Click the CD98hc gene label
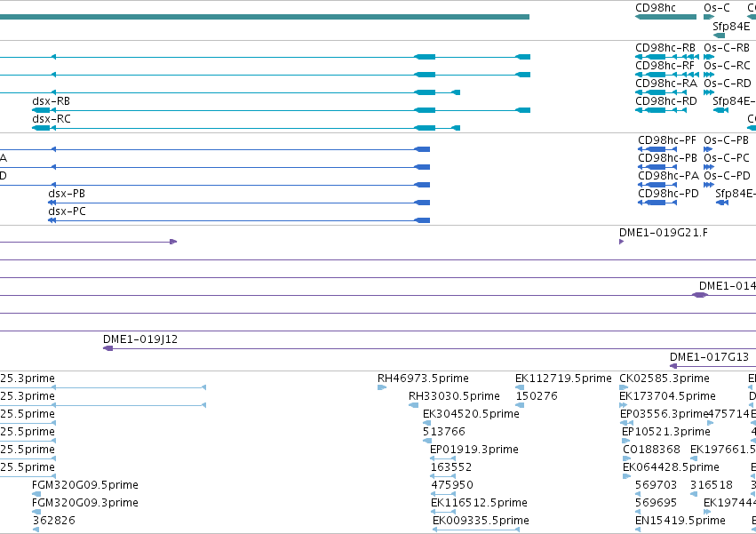This screenshot has width=756, height=534. click(x=656, y=8)
